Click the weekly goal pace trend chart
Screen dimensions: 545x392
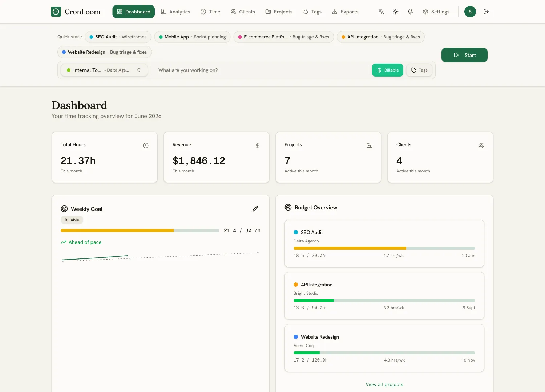(x=161, y=257)
